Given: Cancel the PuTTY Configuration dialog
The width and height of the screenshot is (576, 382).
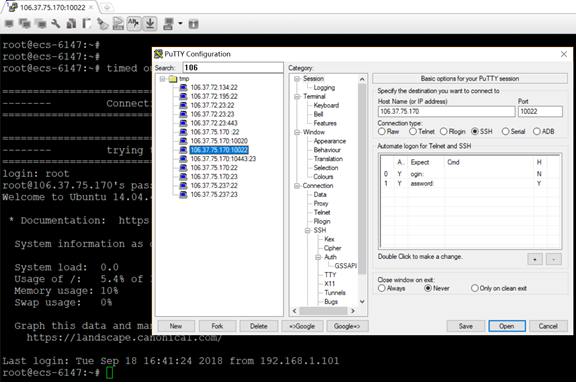Looking at the screenshot, I should [x=548, y=326].
